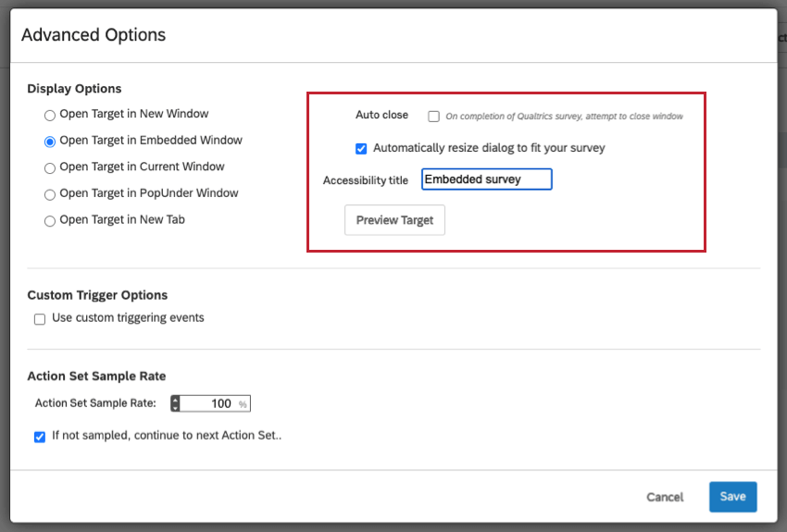Choose Open Target in Embedded Window option
This screenshot has height=532, width=787.
pos(50,142)
